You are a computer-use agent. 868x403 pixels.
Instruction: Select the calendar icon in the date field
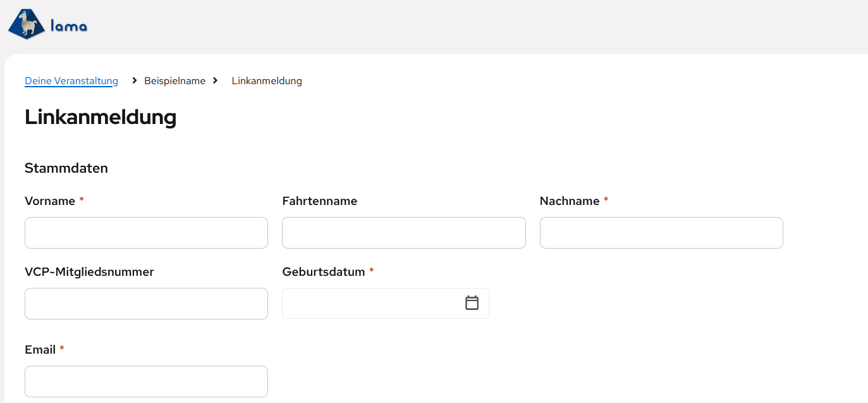(x=472, y=303)
